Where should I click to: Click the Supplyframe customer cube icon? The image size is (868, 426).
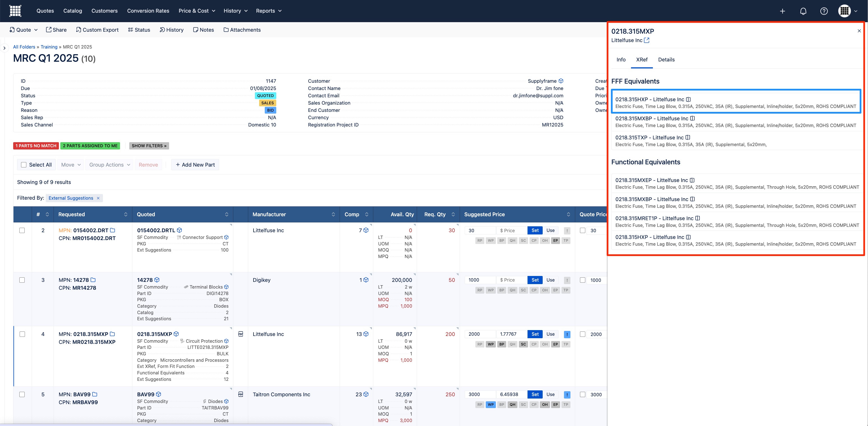tap(561, 81)
